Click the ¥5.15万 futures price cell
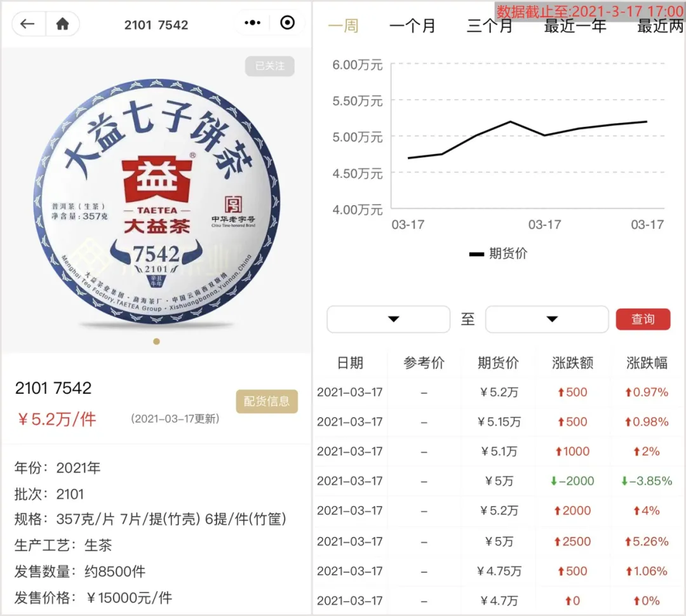 tap(499, 422)
